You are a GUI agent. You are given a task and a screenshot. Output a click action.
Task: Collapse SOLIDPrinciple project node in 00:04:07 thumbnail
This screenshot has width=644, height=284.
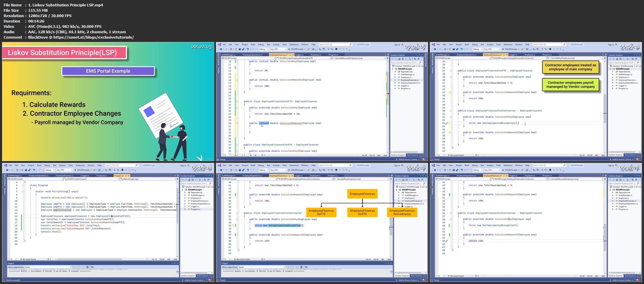click(393, 69)
